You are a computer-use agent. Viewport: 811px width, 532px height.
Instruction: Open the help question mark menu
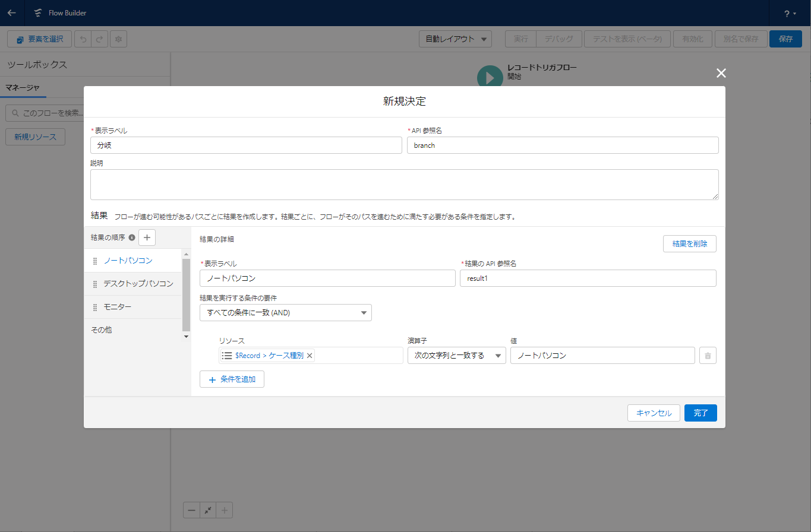click(790, 13)
